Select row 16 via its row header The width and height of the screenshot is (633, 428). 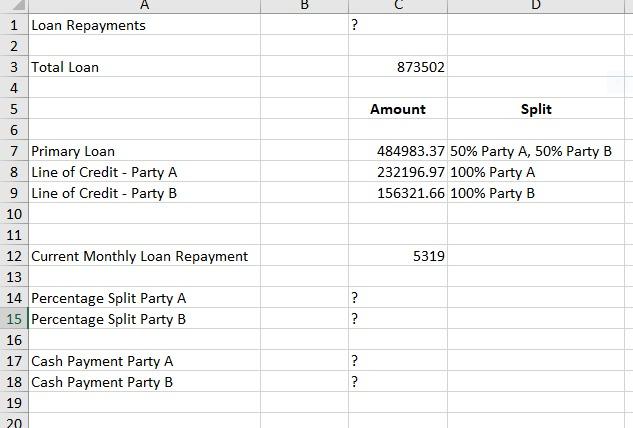click(14, 340)
